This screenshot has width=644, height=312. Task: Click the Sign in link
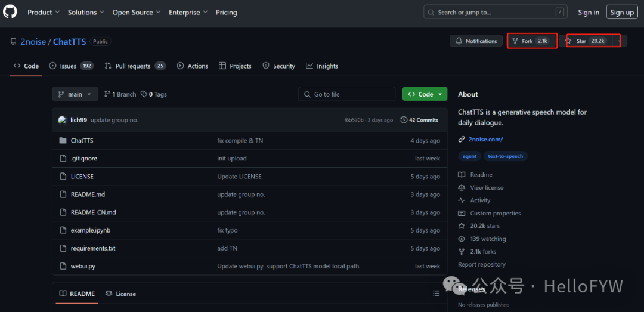588,13
